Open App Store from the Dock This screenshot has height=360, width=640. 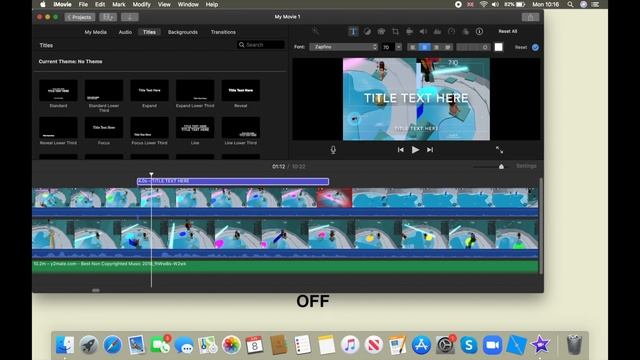pyautogui.click(x=421, y=345)
